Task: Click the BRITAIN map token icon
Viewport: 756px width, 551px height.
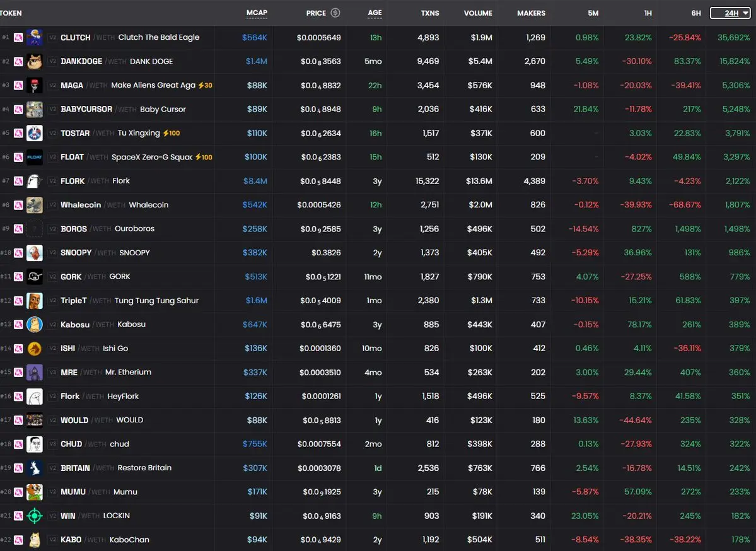Action: (x=35, y=468)
